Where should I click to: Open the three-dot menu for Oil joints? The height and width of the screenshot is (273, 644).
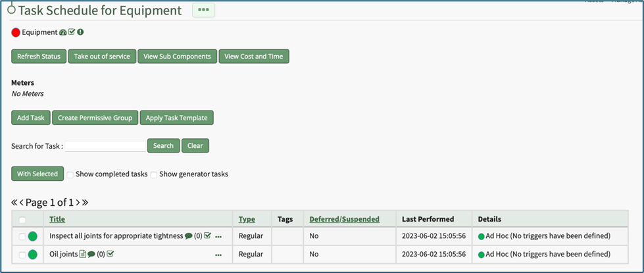pyautogui.click(x=218, y=255)
